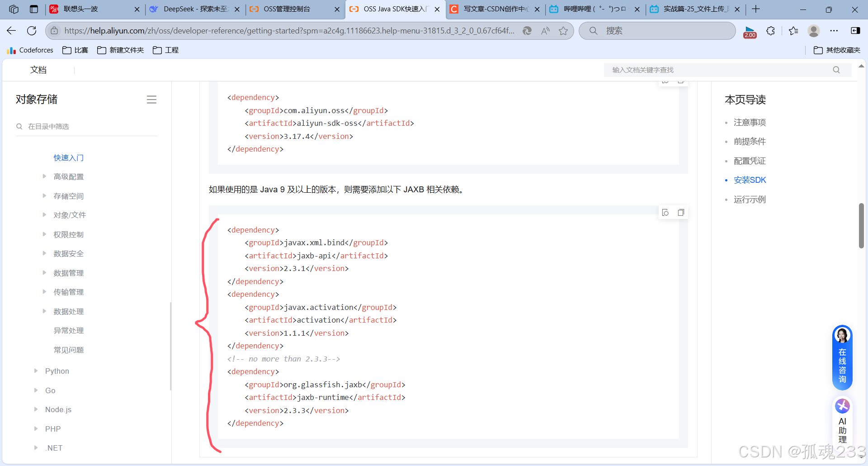
Task: Expand the 权限控制 tree node
Action: 44,234
